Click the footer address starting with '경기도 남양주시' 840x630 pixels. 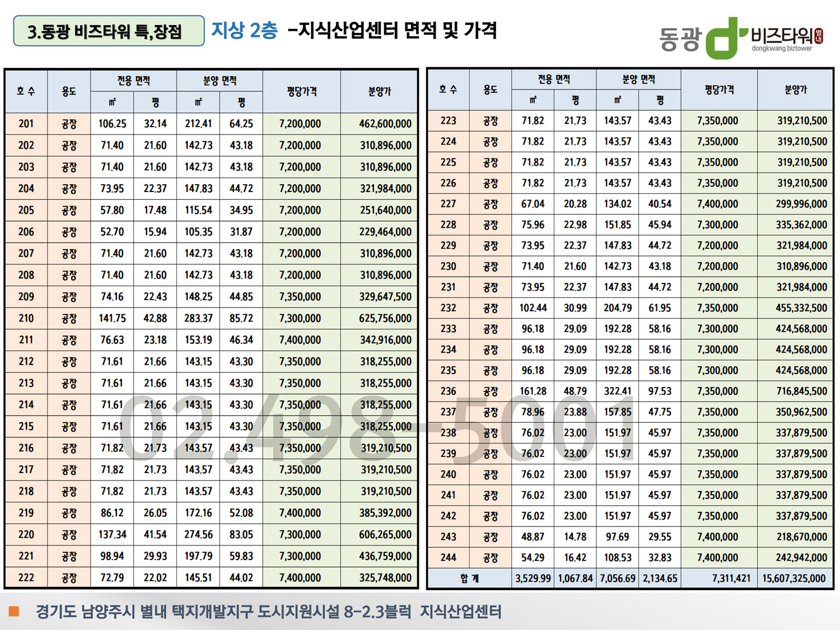tap(269, 611)
